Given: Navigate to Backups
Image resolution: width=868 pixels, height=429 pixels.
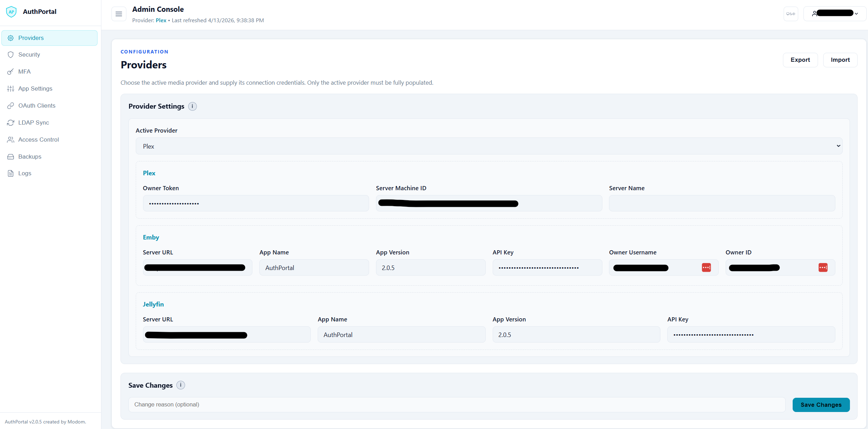Looking at the screenshot, I should [49, 157].
